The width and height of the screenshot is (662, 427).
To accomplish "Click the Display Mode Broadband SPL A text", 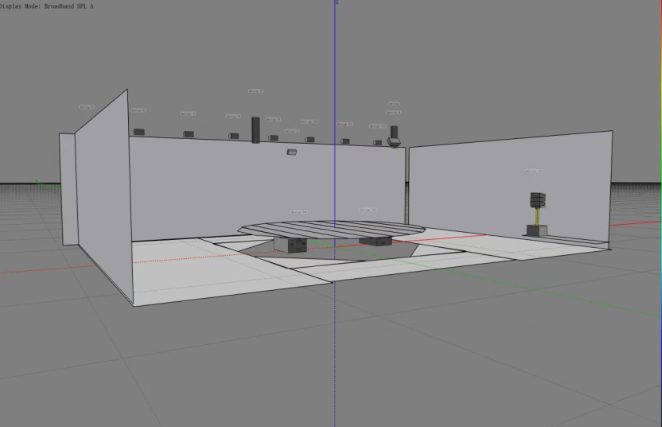I will 47,5.
